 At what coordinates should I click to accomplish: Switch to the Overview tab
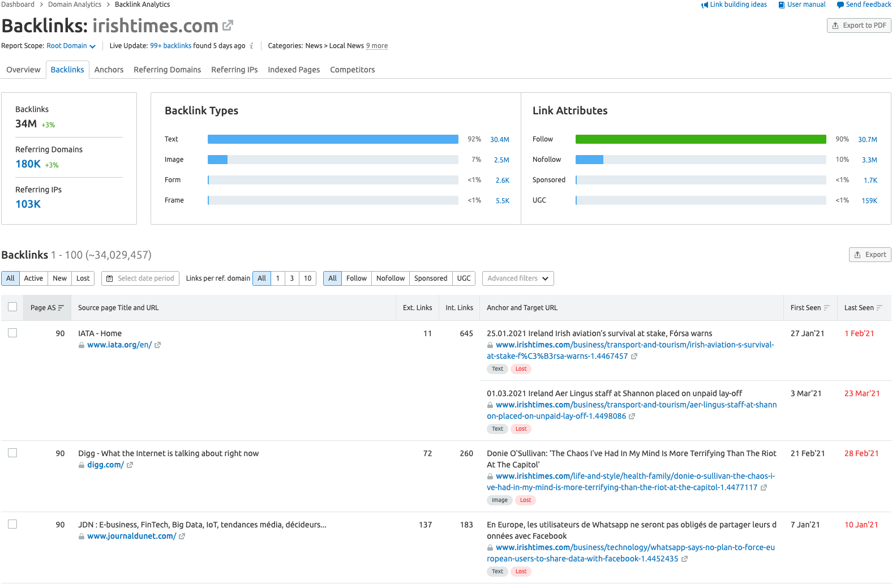23,70
